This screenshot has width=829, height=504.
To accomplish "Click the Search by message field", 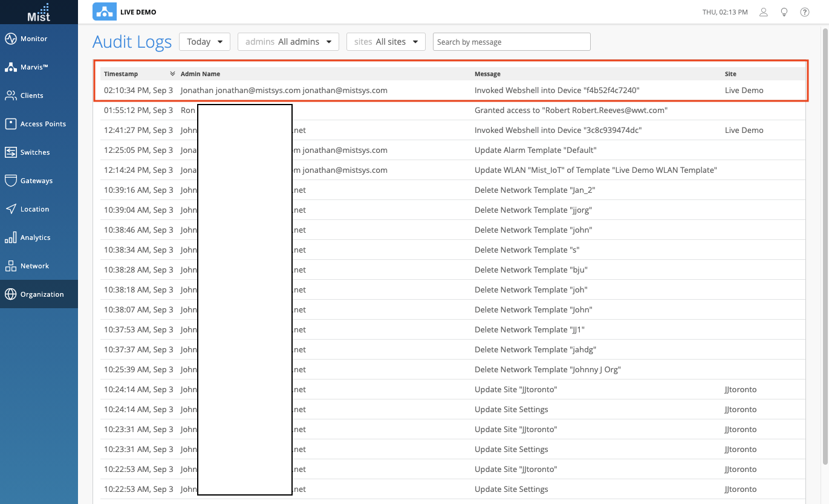I will click(512, 42).
